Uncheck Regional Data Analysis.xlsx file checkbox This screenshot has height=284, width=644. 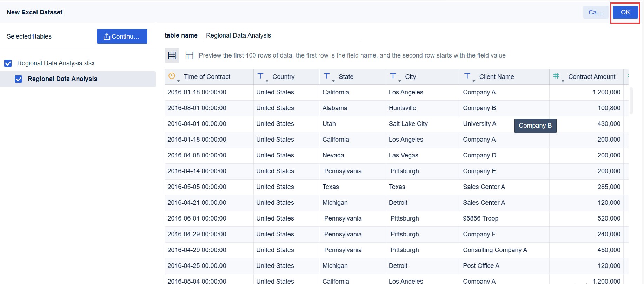[8, 63]
